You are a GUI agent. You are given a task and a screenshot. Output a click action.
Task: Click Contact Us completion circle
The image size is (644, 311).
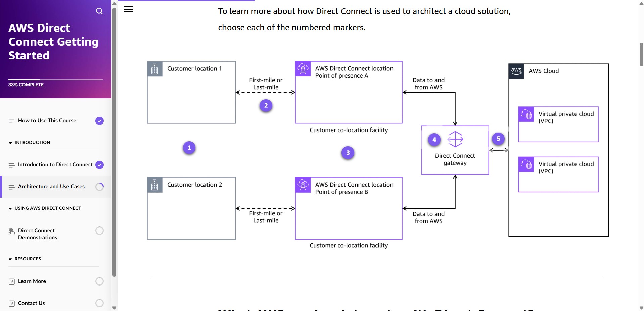tap(99, 303)
